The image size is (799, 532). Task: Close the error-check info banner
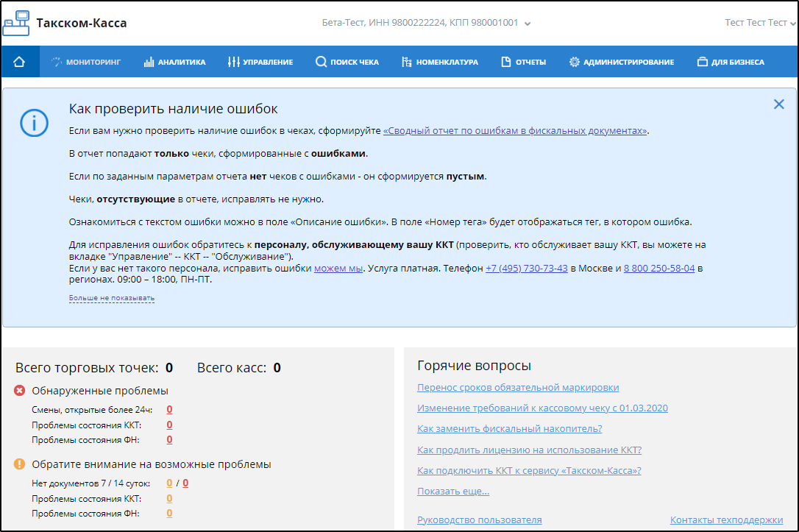click(x=778, y=104)
